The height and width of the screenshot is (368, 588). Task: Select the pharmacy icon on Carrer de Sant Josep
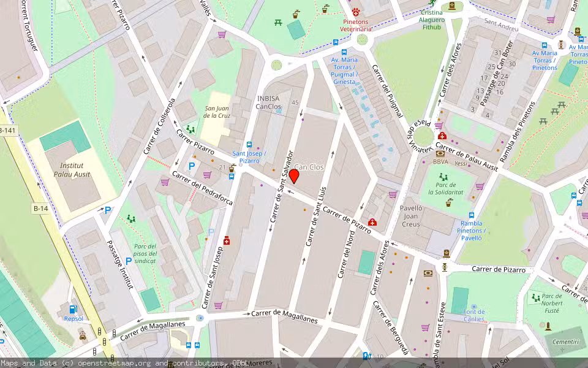pos(227,240)
